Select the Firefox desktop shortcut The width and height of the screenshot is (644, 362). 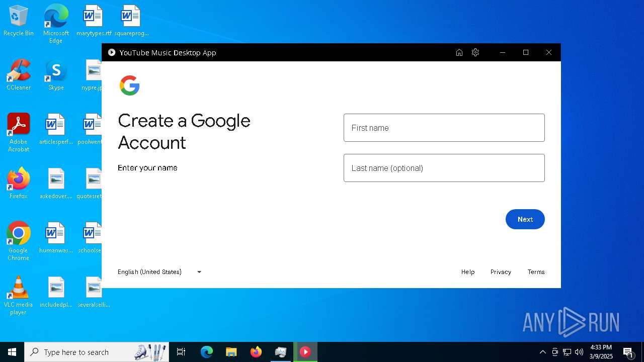[19, 184]
